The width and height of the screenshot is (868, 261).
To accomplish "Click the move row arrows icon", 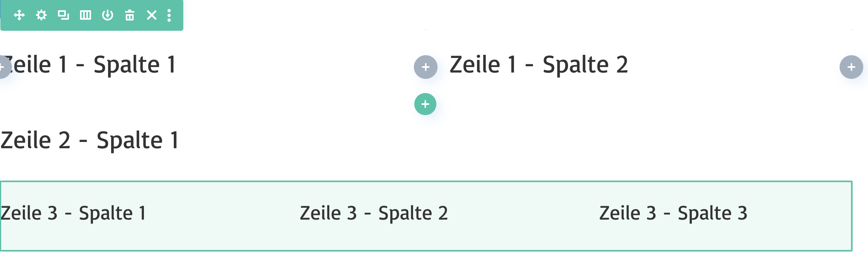I will coord(19,15).
